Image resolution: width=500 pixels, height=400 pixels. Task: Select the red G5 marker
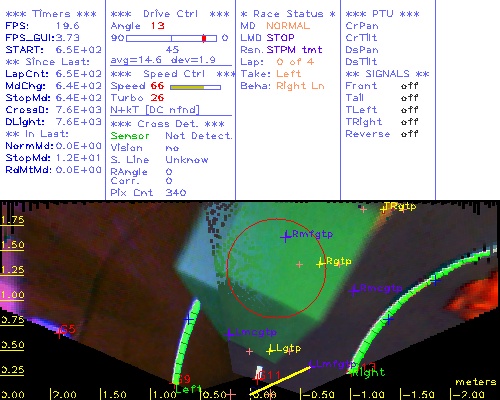(x=60, y=332)
